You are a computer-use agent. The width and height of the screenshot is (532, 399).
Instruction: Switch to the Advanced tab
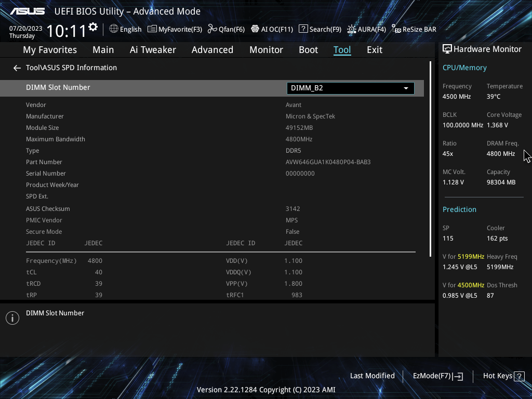[212, 50]
